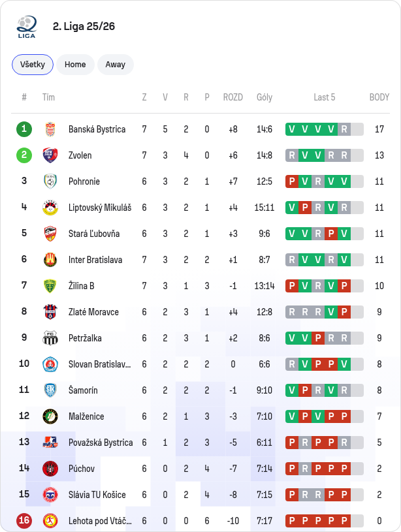Sort by the BODY column header
Image resolution: width=401 pixels, height=532 pixels.
click(x=379, y=97)
